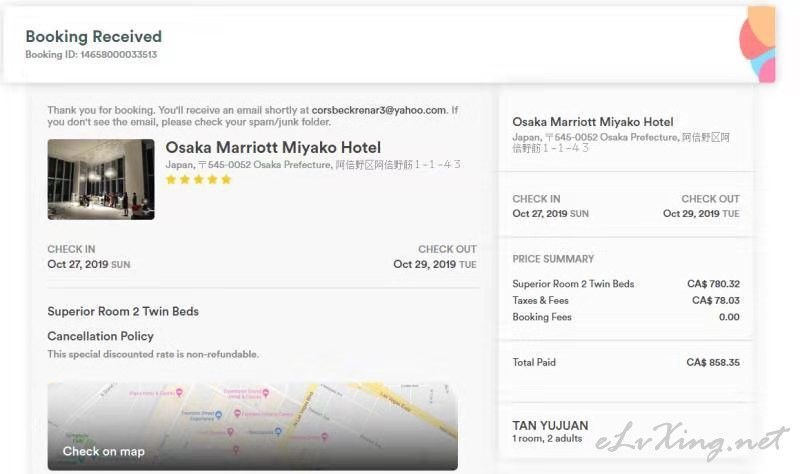Screen dimensions: 800x474
Task: Click the 'Check on map' map preview
Action: [x=253, y=426]
